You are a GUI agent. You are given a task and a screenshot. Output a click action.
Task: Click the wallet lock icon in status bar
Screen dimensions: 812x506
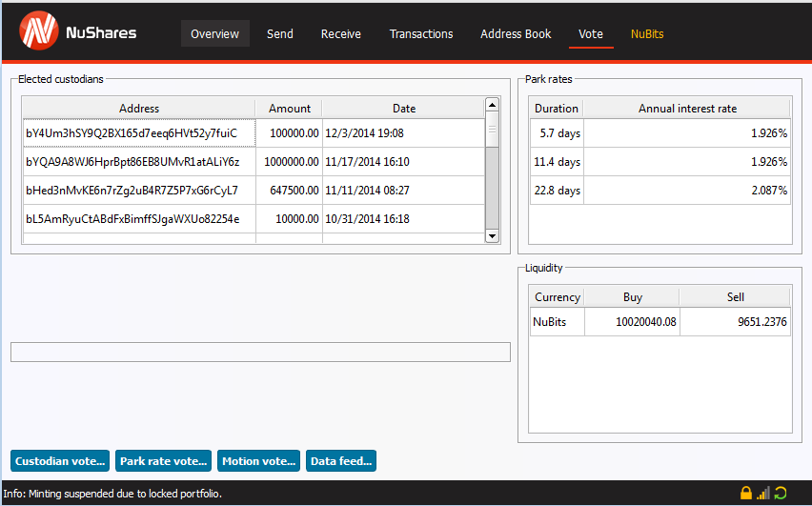[745, 493]
